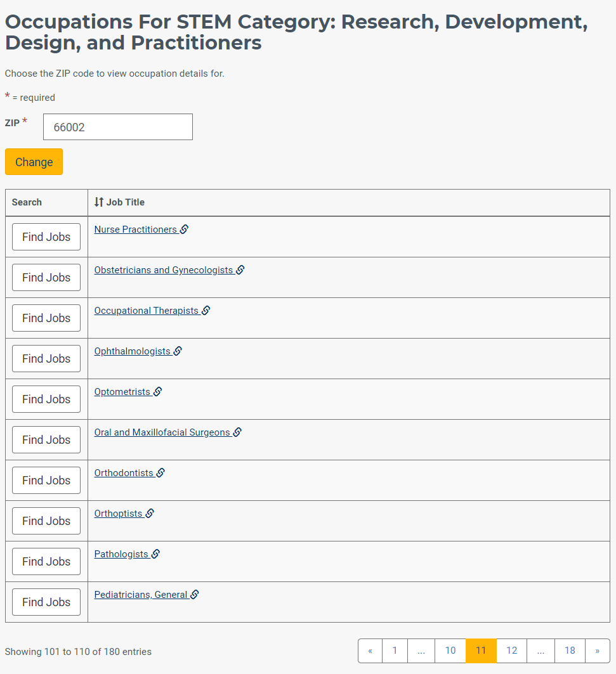The image size is (616, 674).
Task: Click into the ZIP code field showing 66002
Action: point(118,127)
